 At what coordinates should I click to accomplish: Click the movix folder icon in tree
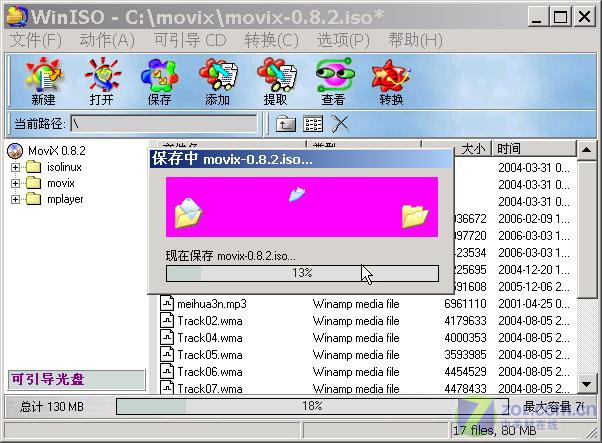click(34, 183)
